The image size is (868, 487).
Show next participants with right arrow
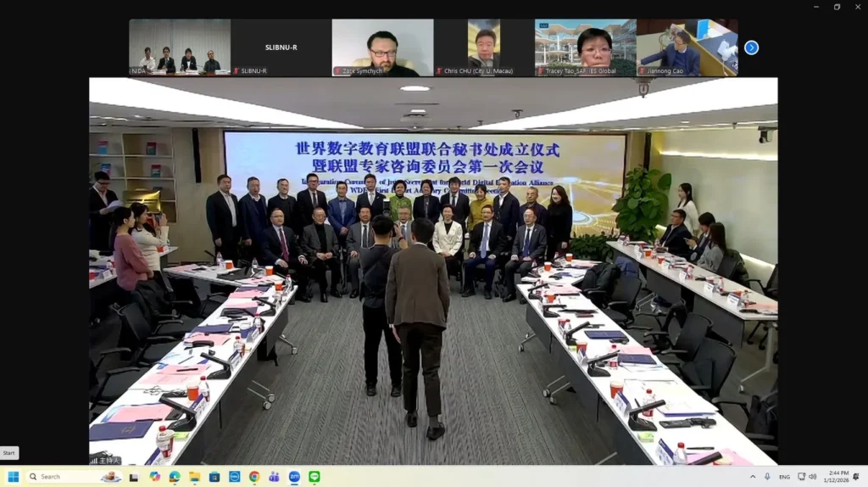coord(751,48)
